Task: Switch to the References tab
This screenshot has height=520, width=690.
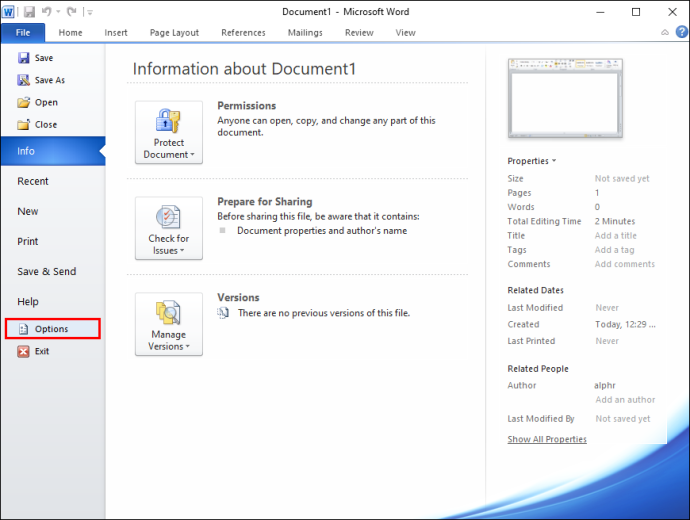Action: [x=243, y=33]
